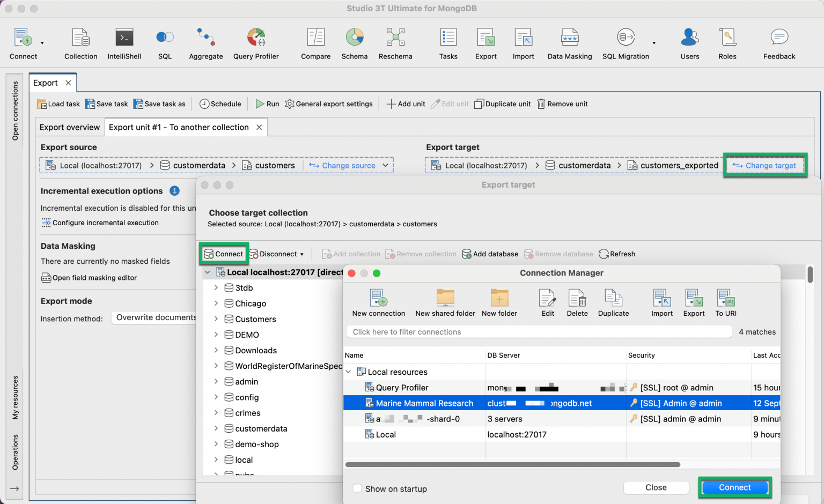Screen dimensions: 824x504
Task: Open the Insertion method dropdown
Action: point(156,317)
